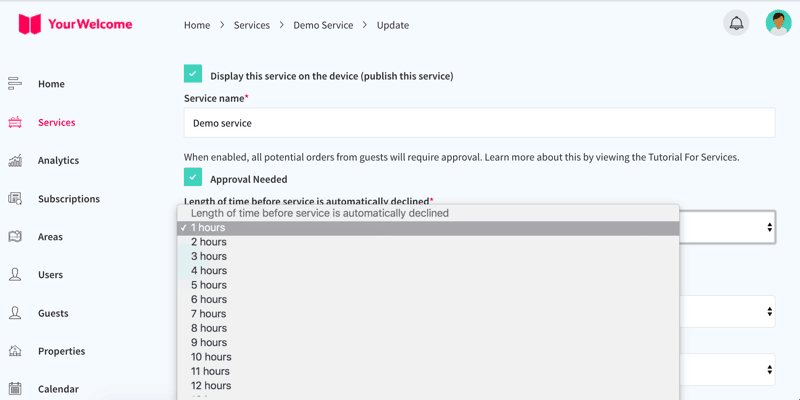Screen dimensions: 800x400
Task: Click the Areas map icon
Action: coord(15,237)
